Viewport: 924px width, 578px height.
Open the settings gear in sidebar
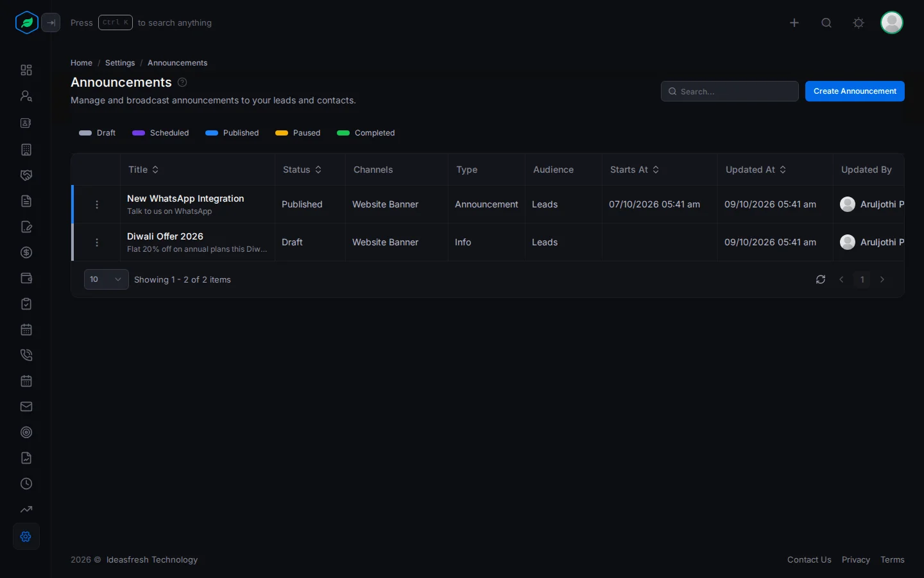click(26, 536)
